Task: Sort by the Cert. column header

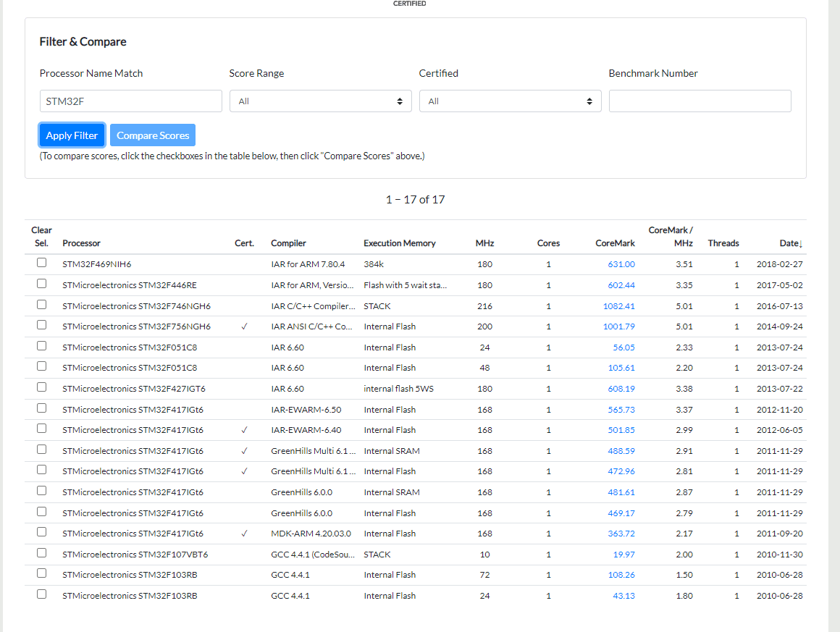Action: (244, 243)
